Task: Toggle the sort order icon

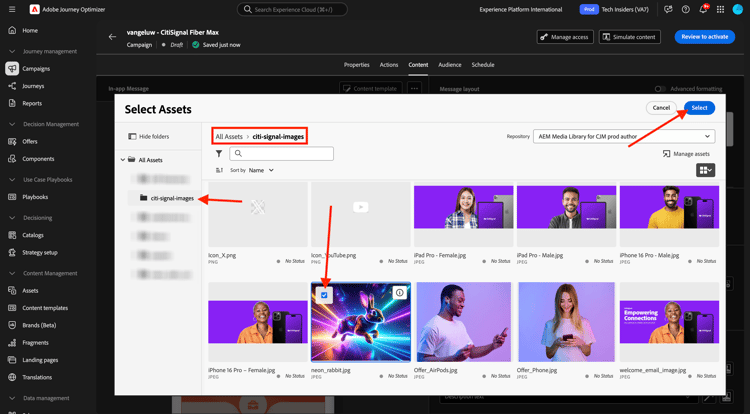Action: (220, 171)
